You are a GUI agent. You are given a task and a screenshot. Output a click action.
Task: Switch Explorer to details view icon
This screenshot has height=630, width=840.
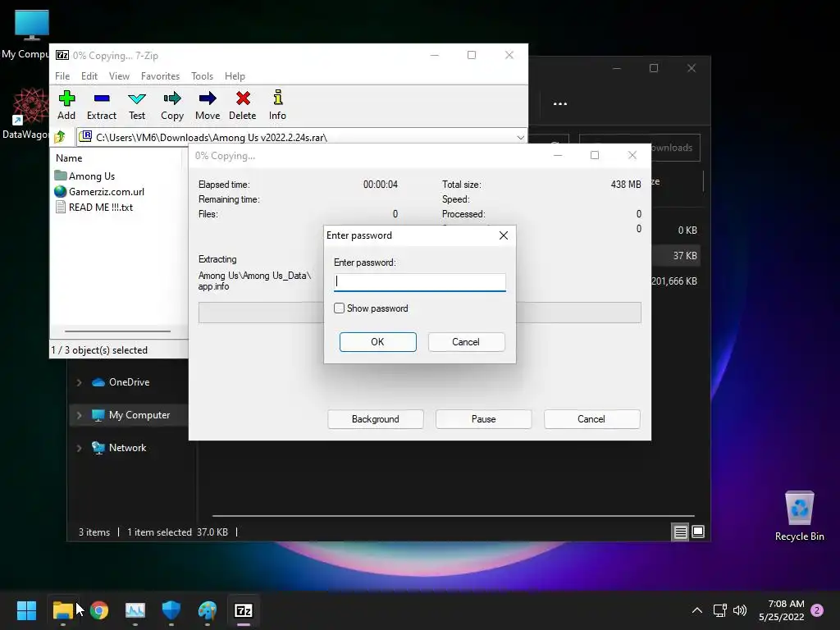680,532
